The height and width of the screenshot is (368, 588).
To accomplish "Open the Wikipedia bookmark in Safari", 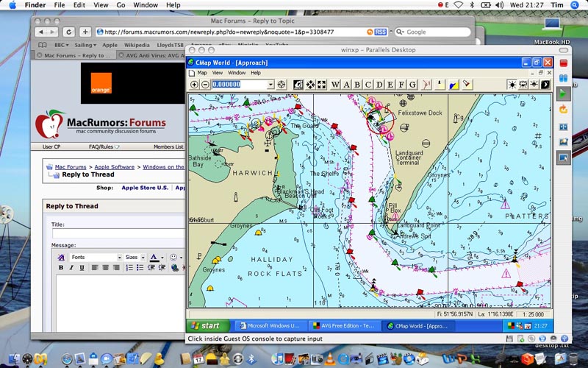I will point(137,45).
